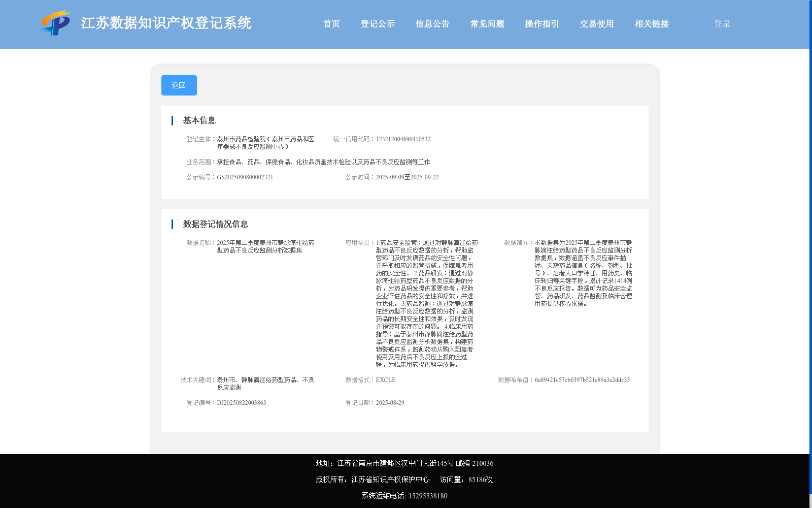Open the 首页 menu item
Viewport: 812px width, 508px height.
331,24
